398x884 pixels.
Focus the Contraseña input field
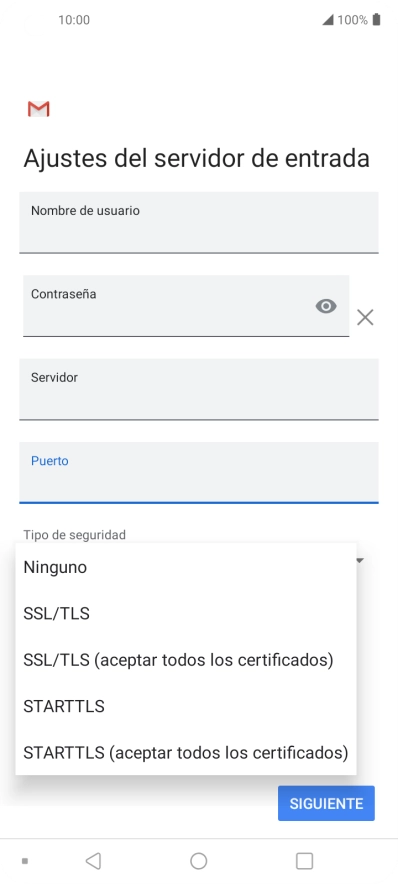[x=186, y=306]
